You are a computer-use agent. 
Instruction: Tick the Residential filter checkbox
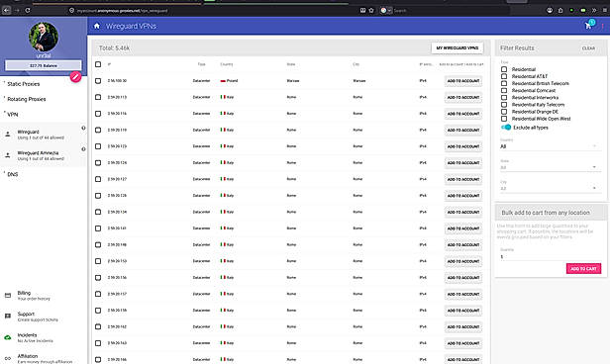coord(504,69)
